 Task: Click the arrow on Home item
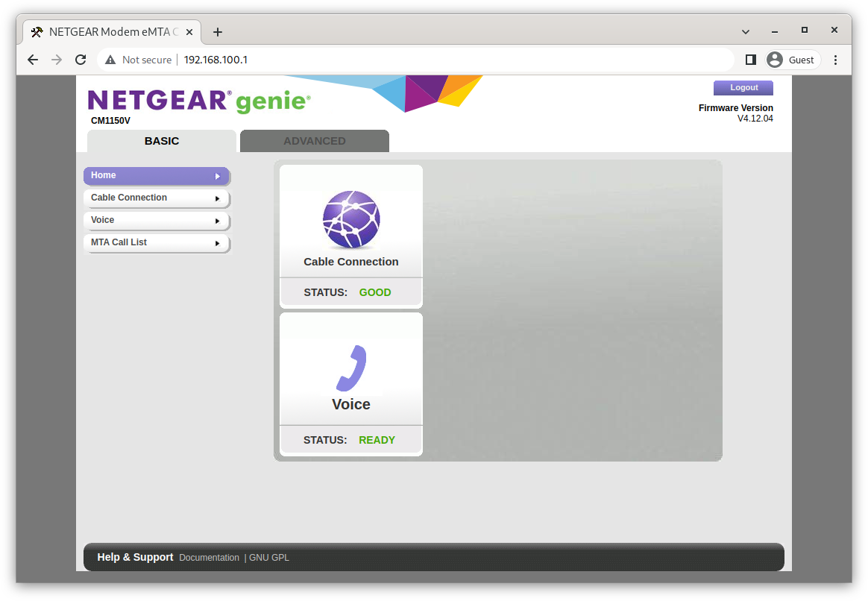[218, 176]
